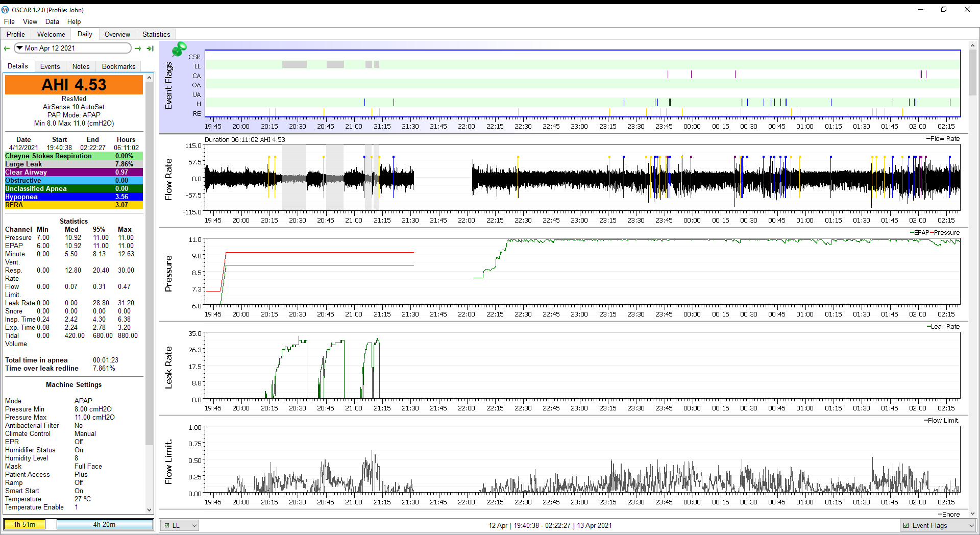The image size is (980, 535).
Task: Switch to the Profile tab
Action: point(16,34)
